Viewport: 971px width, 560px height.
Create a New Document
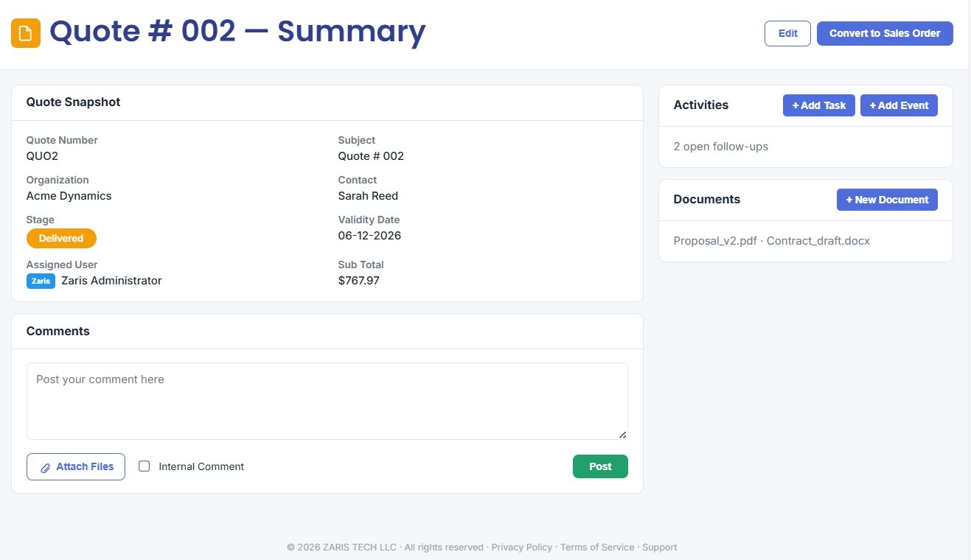(x=887, y=200)
